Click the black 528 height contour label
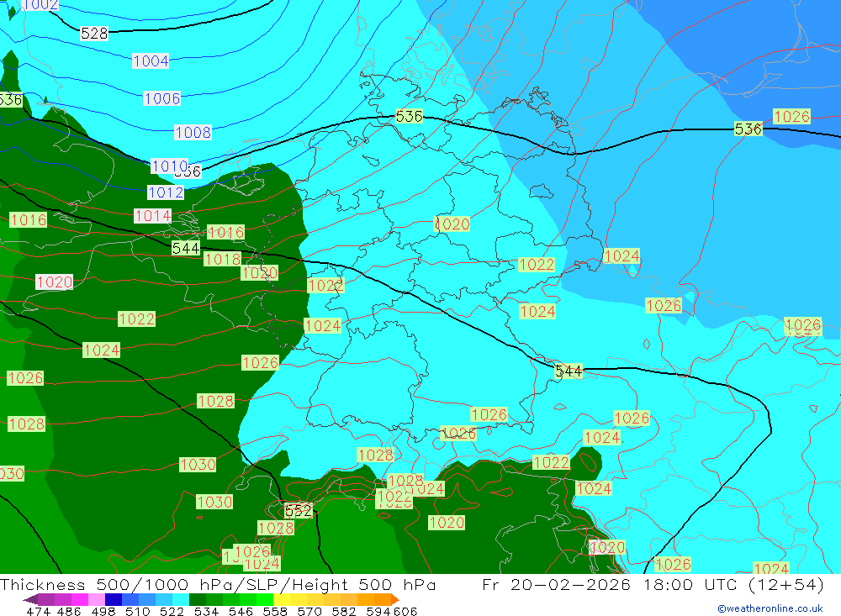The height and width of the screenshot is (616, 841). (x=94, y=34)
